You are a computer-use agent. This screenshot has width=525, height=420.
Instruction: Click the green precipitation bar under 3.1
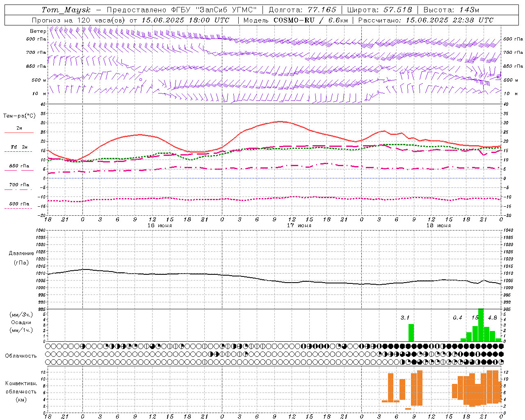click(x=411, y=333)
